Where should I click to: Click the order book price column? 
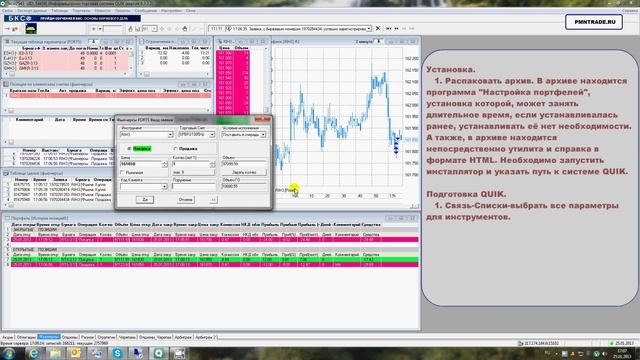(225, 82)
